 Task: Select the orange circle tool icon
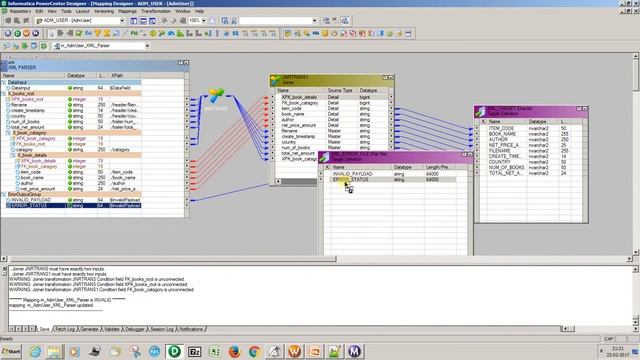[x=27, y=33]
